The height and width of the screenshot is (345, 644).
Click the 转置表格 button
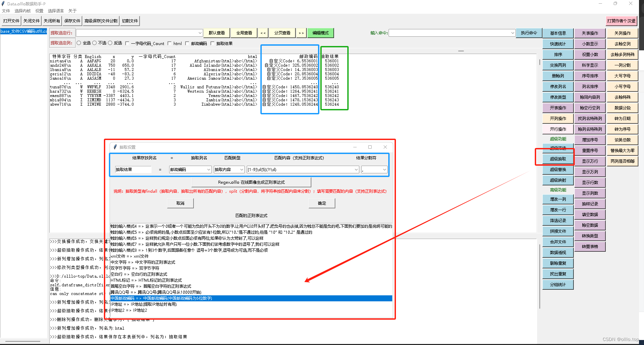pos(590,247)
